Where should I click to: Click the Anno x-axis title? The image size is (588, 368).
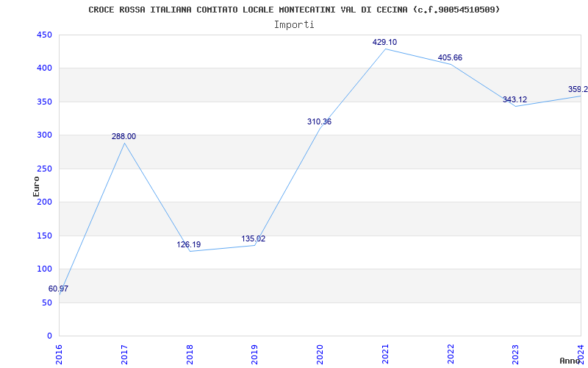pos(570,361)
